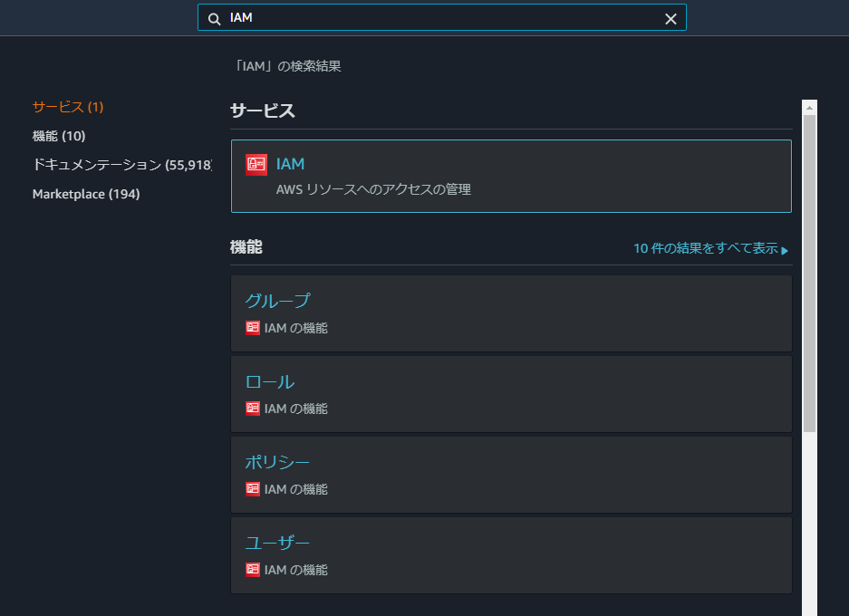Click 'IAM の機能' text under ユーザー
The image size is (849, 616).
(x=295, y=570)
